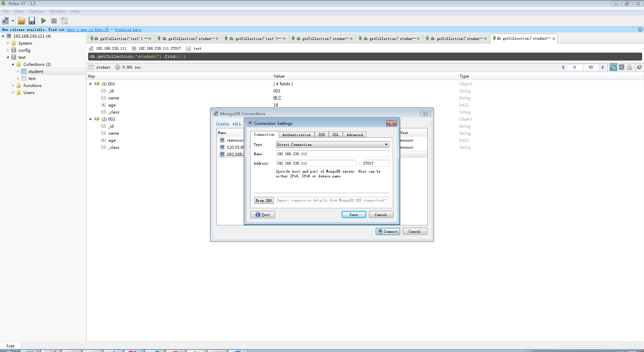Collapse the Collections (2) tree node
The image size is (644, 352).
coord(13,64)
